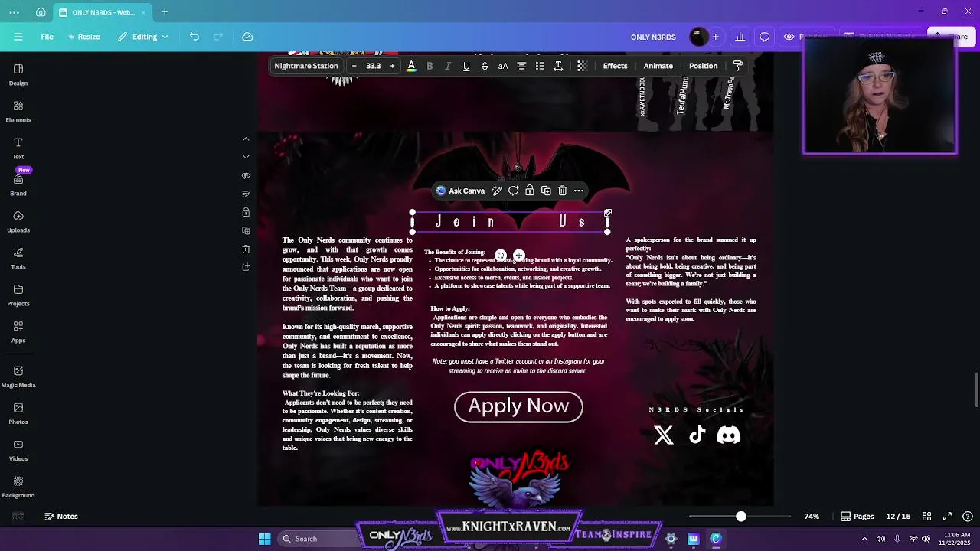Open the Projects panel

[18, 295]
